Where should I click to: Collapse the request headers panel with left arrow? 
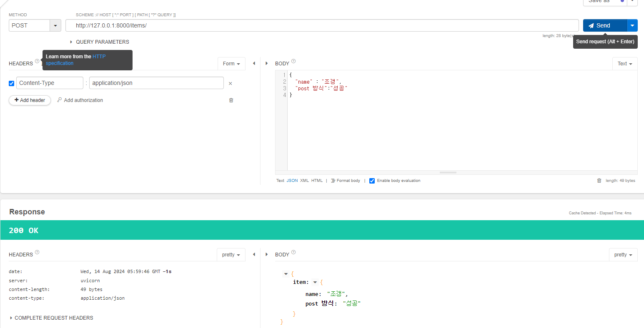(x=254, y=63)
